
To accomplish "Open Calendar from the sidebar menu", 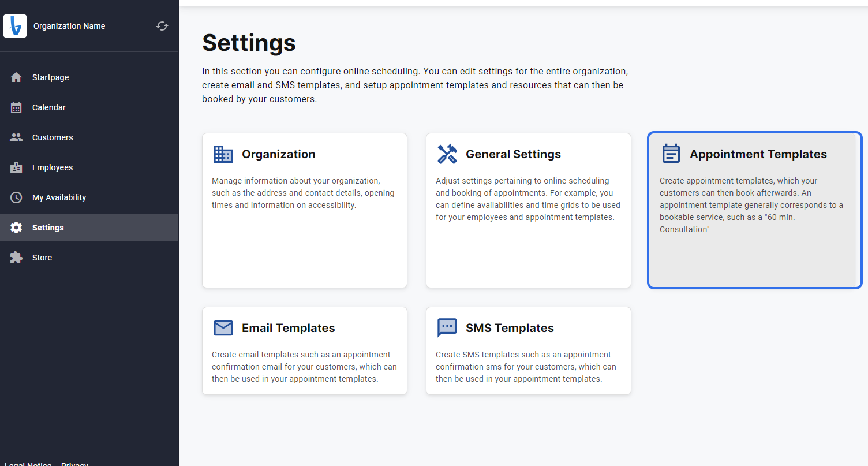I will click(x=89, y=107).
